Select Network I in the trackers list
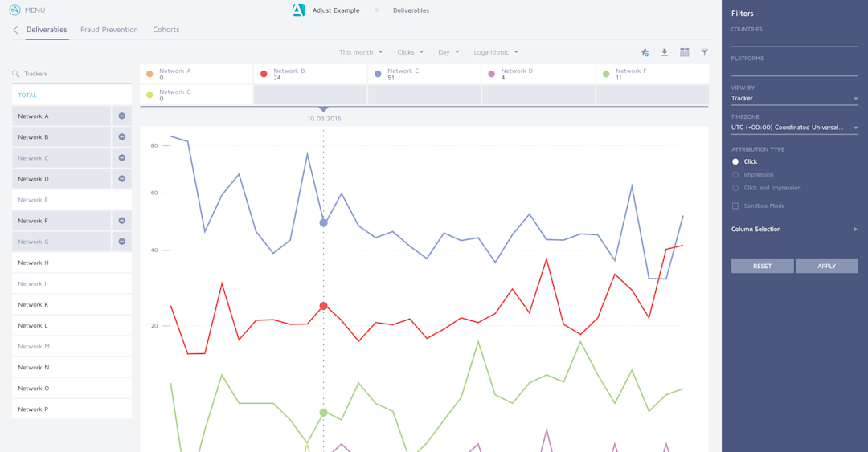The width and height of the screenshot is (868, 452). click(x=72, y=284)
